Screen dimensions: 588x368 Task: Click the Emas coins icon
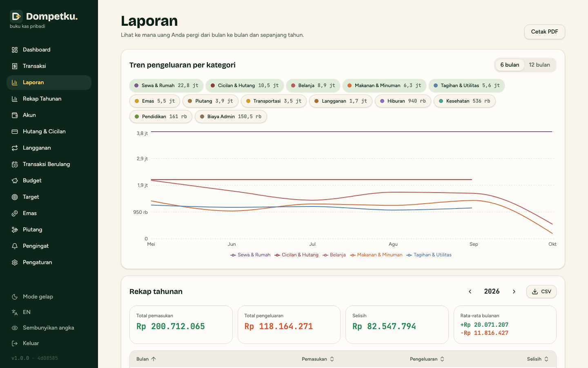pyautogui.click(x=15, y=213)
